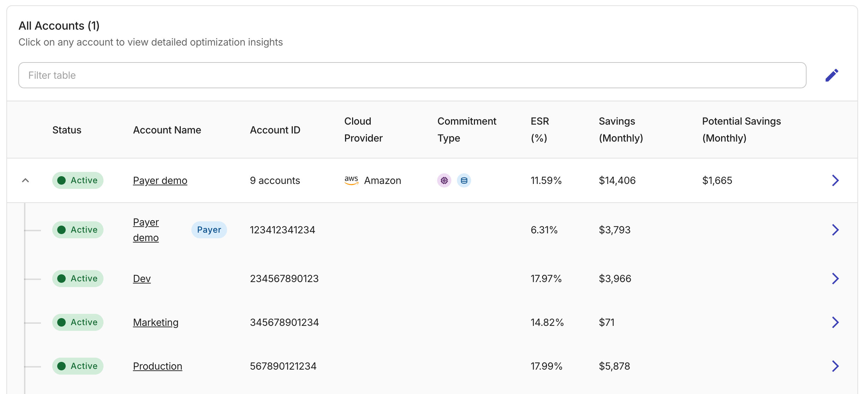
Task: Click Active status badge in Production row
Action: 78,366
